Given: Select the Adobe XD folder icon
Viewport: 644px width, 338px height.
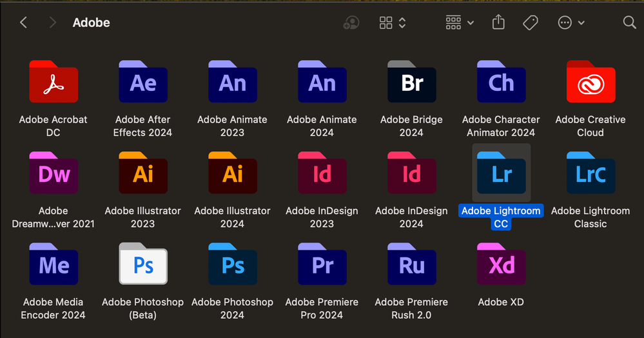Looking at the screenshot, I should (501, 264).
